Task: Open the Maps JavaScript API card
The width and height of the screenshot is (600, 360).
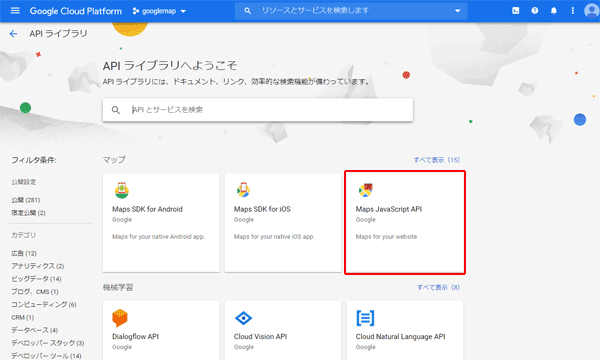Action: click(x=405, y=223)
